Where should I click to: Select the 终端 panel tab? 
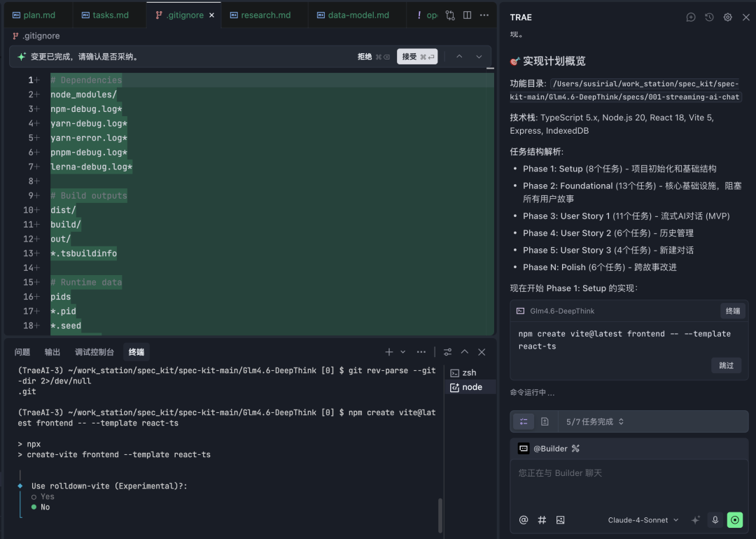pyautogui.click(x=136, y=352)
